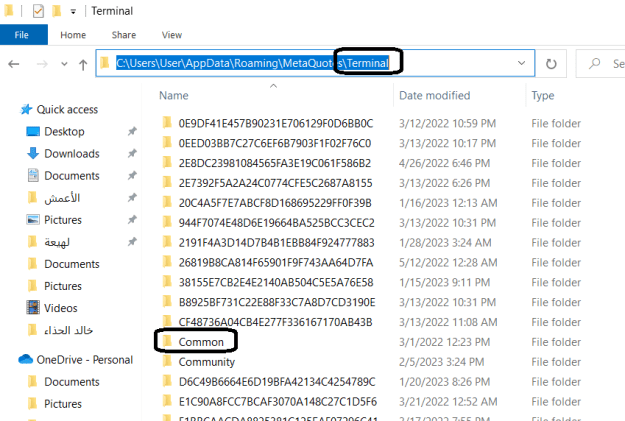Select folder 2191F4A3D14D7B4B1EBB84F924777883
625x421 pixels.
tap(277, 243)
